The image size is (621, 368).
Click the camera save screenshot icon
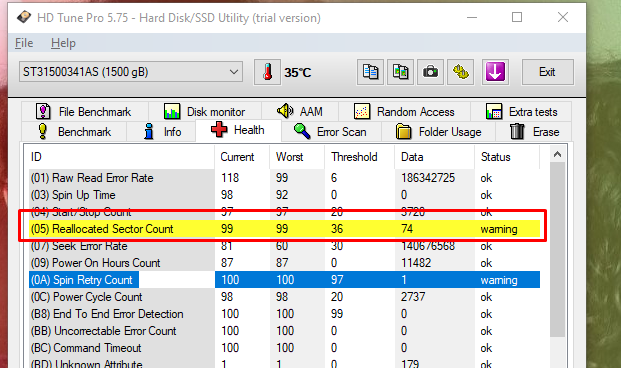(x=431, y=72)
